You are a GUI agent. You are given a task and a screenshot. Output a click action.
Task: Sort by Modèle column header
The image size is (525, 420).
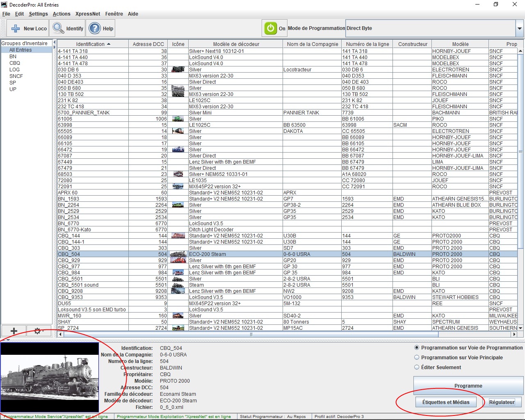click(460, 44)
